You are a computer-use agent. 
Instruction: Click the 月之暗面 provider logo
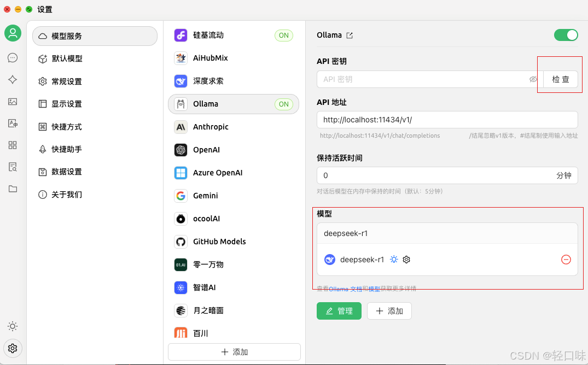[x=181, y=310]
